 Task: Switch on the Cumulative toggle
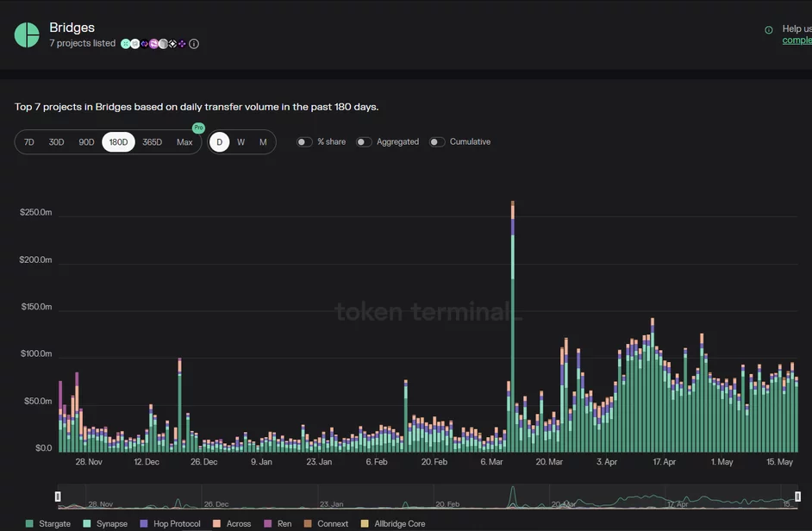tap(437, 142)
